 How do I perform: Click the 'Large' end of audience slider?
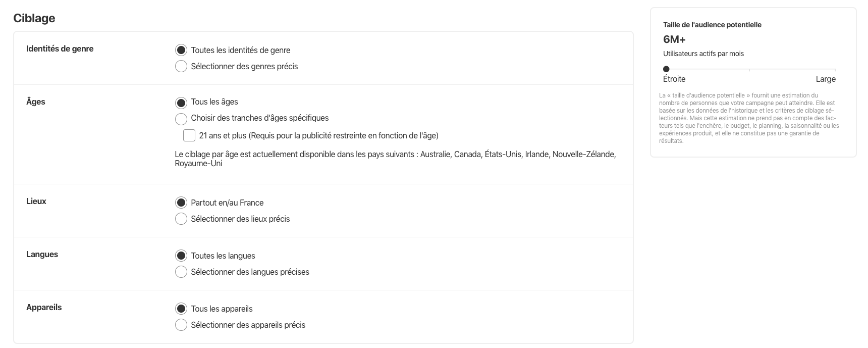click(x=826, y=79)
